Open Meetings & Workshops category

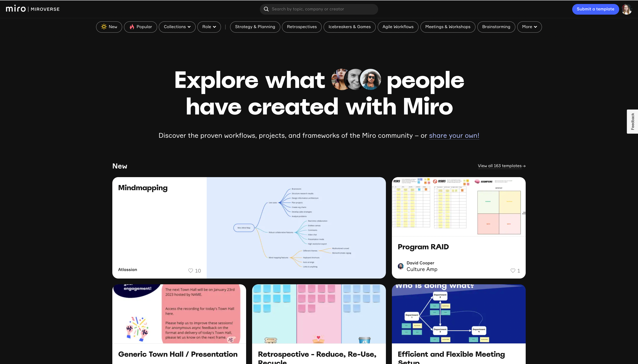click(x=448, y=27)
